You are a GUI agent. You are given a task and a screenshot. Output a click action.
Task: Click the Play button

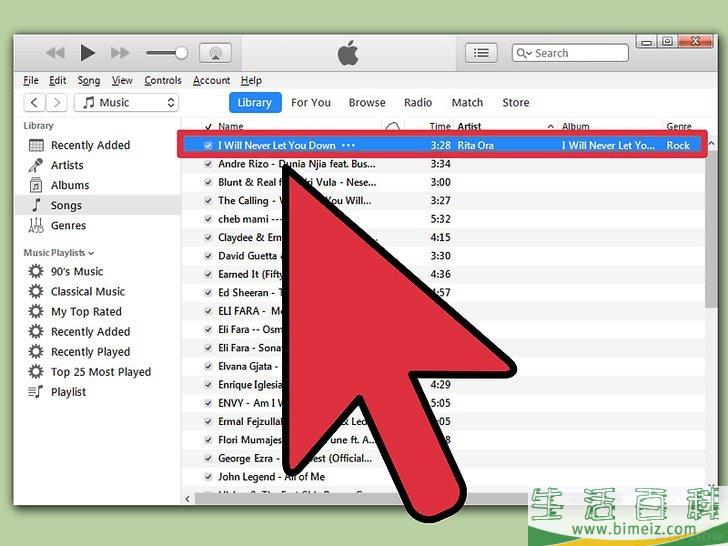tap(87, 53)
